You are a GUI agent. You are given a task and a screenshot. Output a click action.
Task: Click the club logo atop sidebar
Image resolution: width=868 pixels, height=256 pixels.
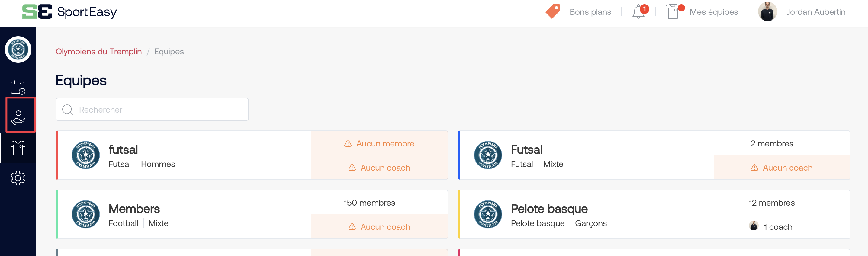click(18, 50)
